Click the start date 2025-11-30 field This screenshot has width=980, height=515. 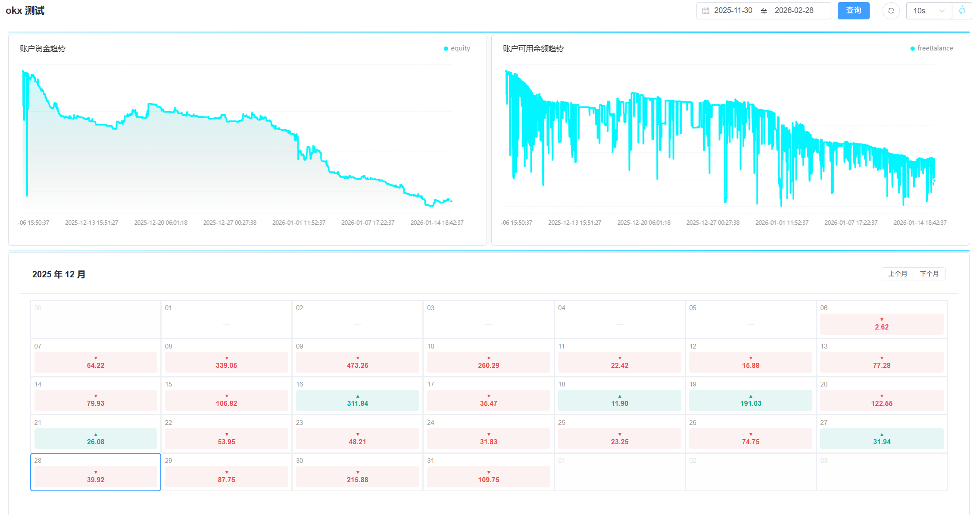(x=733, y=11)
